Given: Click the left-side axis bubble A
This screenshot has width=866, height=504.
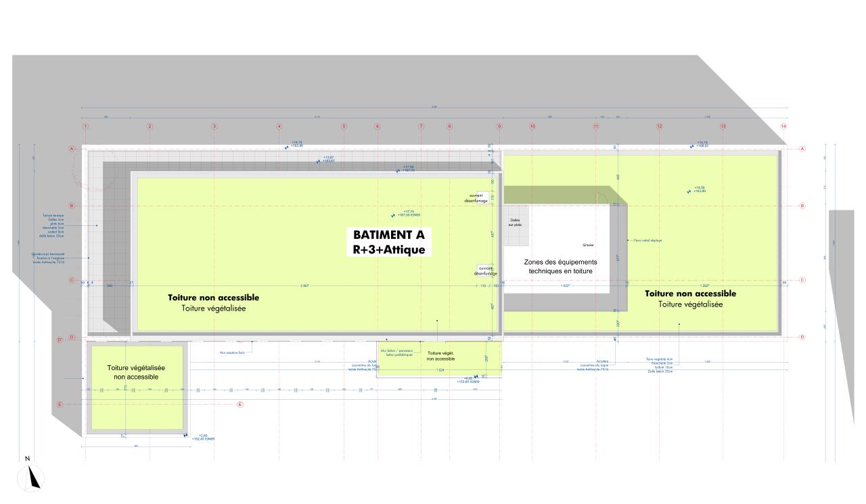Looking at the screenshot, I should click(x=72, y=149).
